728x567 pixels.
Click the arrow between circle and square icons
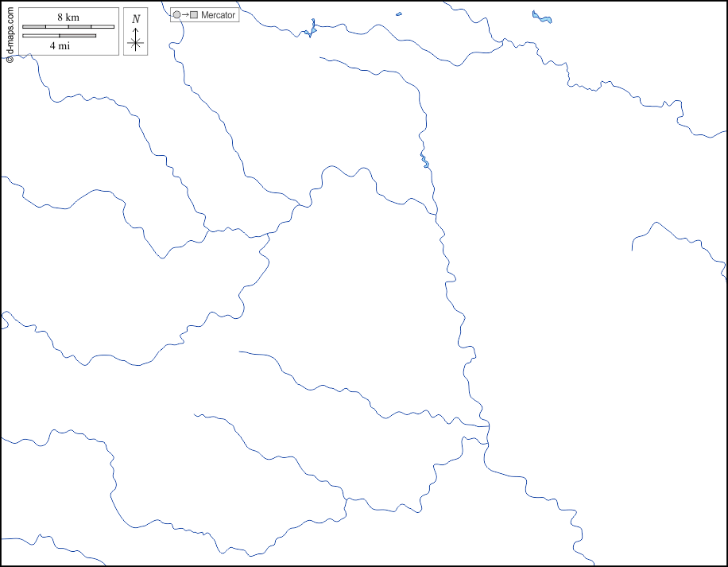184,15
